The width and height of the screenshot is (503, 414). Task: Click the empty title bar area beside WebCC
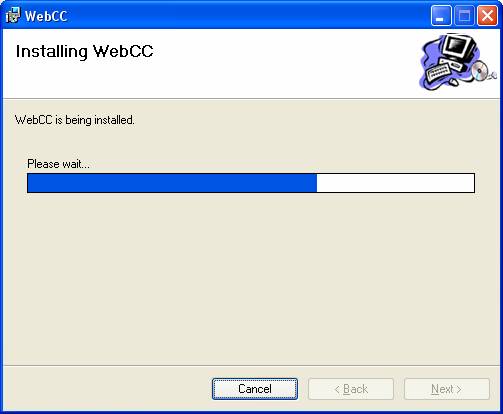click(x=247, y=15)
